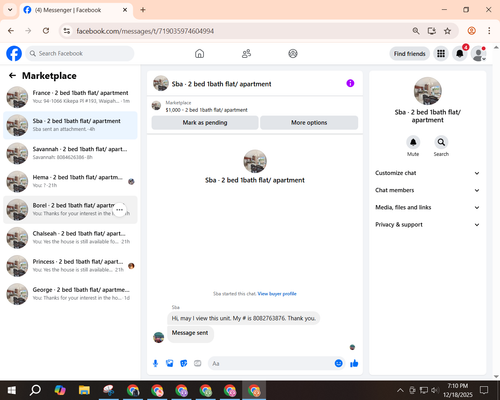
Task: Open Chalseah conversation in list
Action: [x=70, y=238]
